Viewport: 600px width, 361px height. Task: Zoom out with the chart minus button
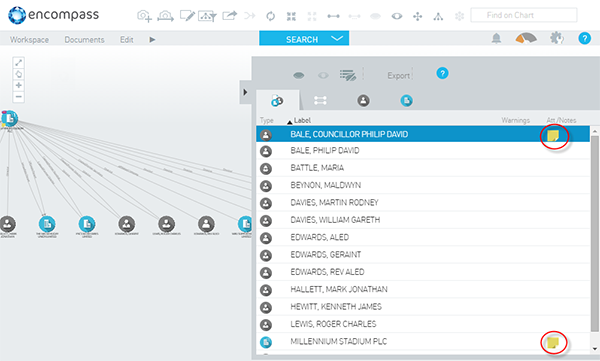point(18,97)
